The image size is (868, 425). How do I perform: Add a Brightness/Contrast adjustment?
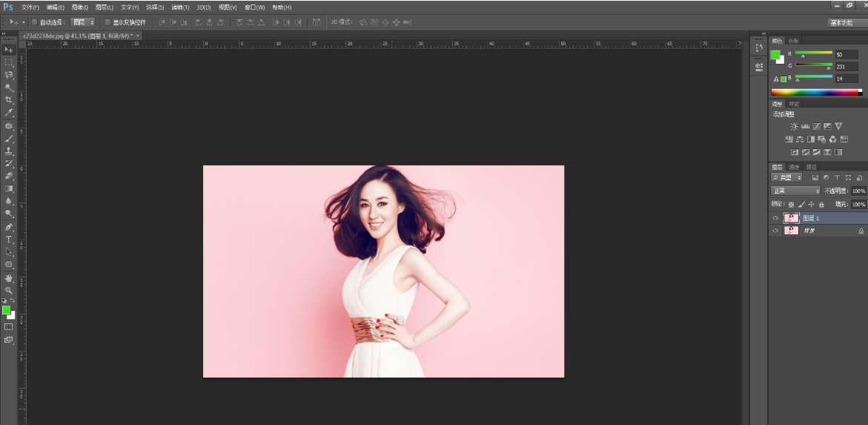pyautogui.click(x=795, y=126)
